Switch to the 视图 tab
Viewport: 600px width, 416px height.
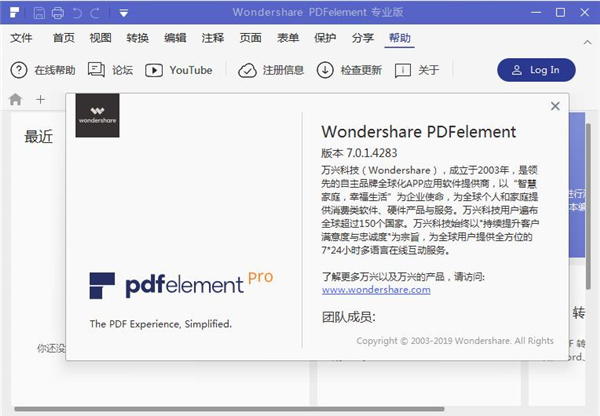(x=100, y=38)
